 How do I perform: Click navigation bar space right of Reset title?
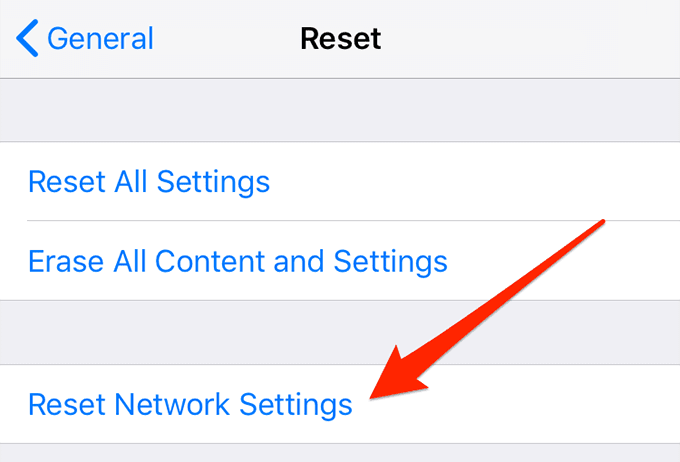pyautogui.click(x=529, y=39)
